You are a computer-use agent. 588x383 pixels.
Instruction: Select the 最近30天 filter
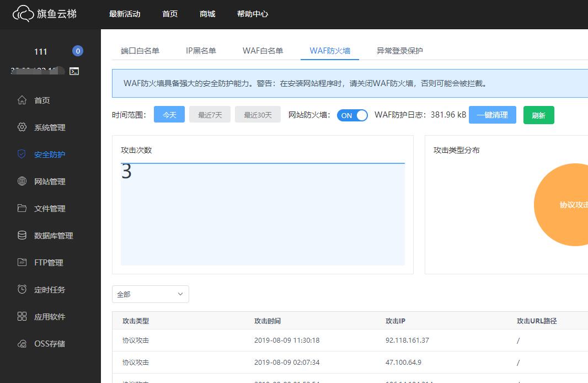[258, 114]
